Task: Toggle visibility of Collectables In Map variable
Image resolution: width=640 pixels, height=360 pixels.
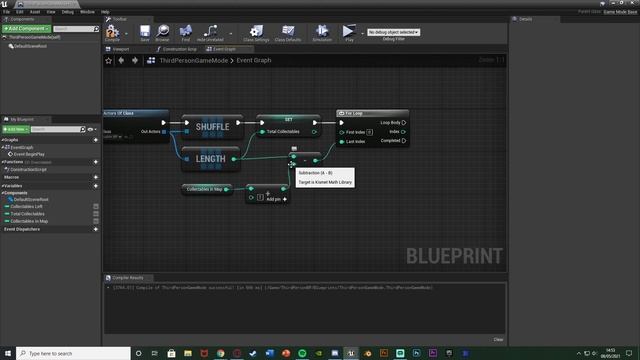Action: [x=96, y=221]
